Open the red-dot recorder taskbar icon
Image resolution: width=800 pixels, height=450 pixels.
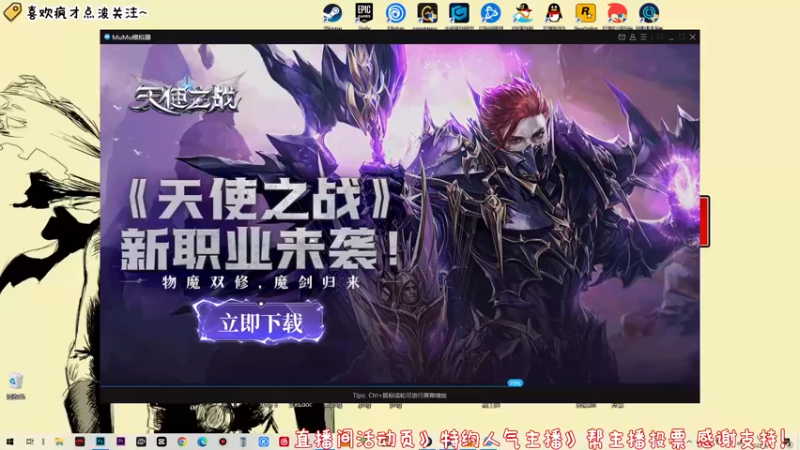point(223,442)
